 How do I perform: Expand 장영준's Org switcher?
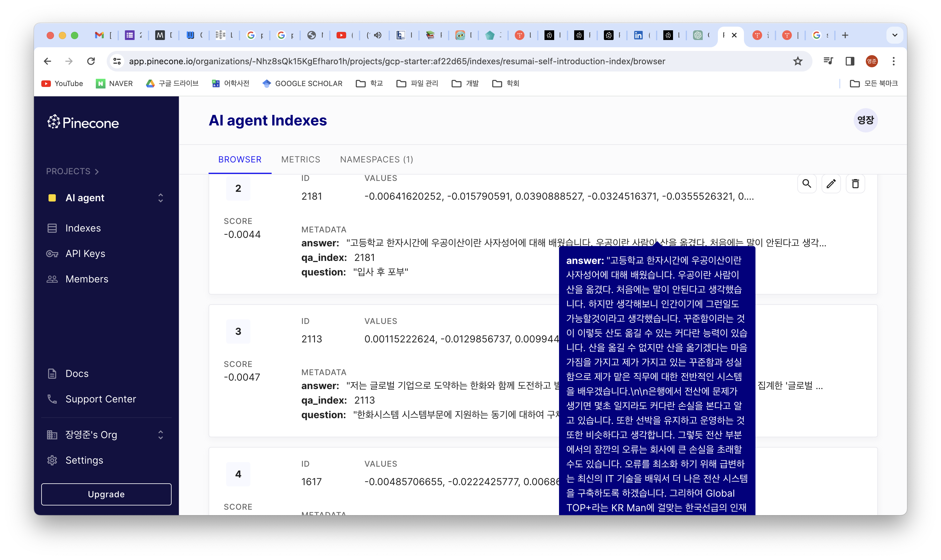click(160, 435)
